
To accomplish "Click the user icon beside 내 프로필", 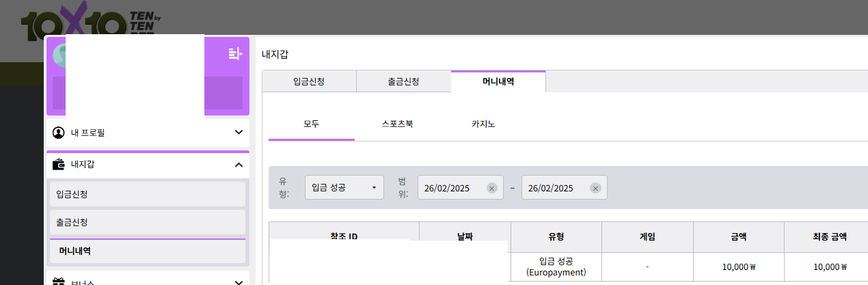I will pos(58,132).
